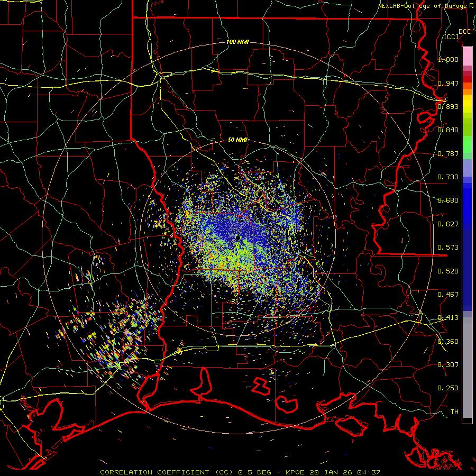The height and width of the screenshot is (476, 476).
Task: Click the black radar site dot at center
Action: point(238,237)
